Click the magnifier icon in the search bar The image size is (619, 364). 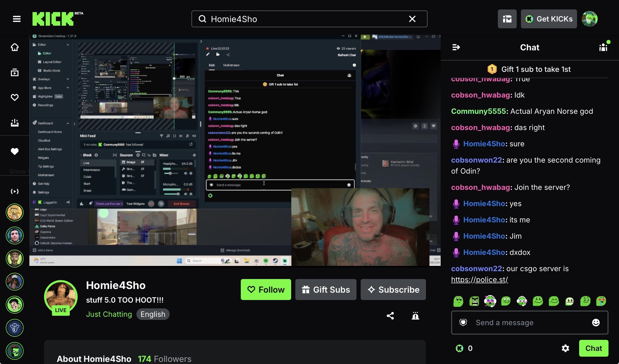pos(202,19)
